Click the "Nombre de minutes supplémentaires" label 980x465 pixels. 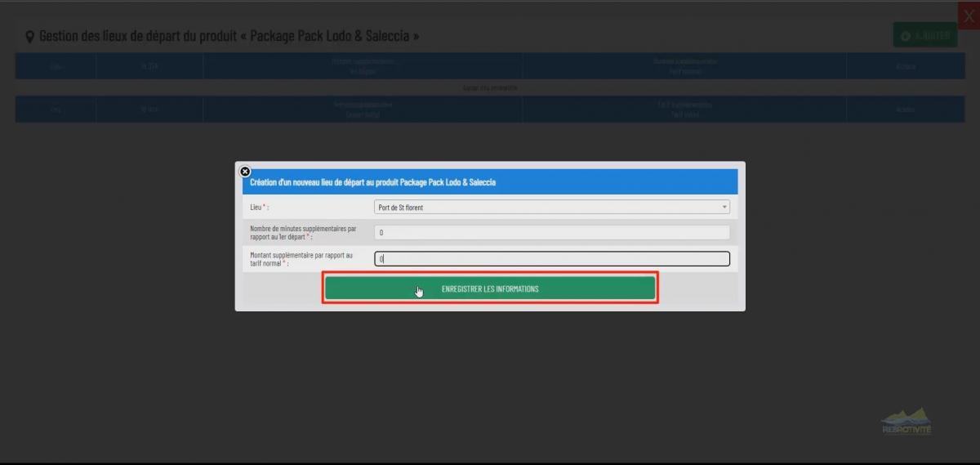(303, 233)
